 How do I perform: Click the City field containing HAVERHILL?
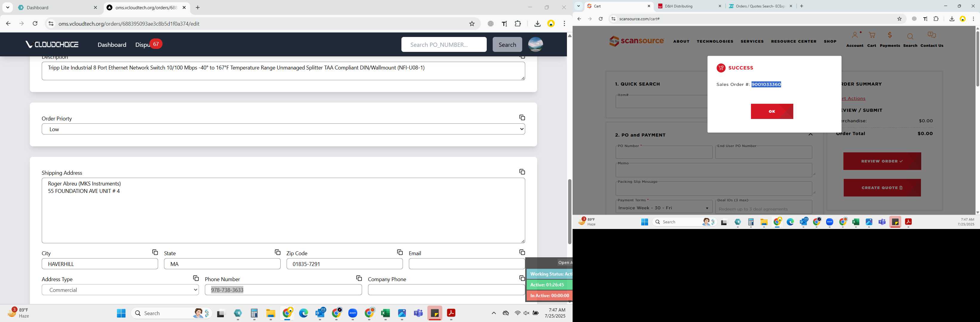point(100,264)
